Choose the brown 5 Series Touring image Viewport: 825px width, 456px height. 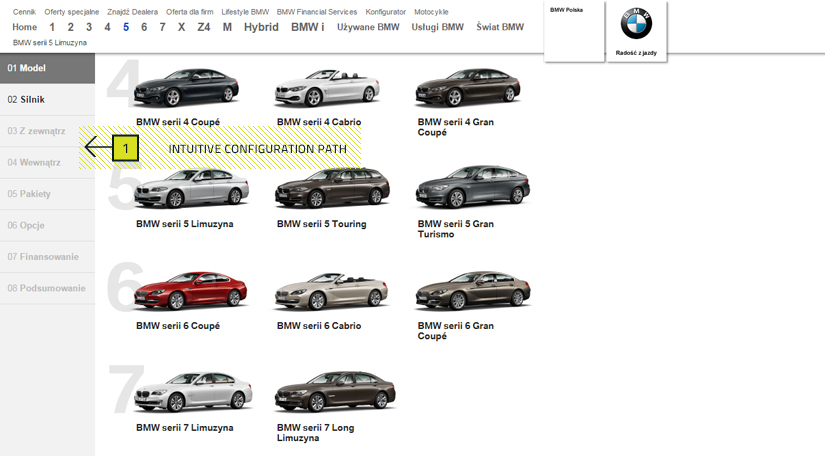[332, 187]
